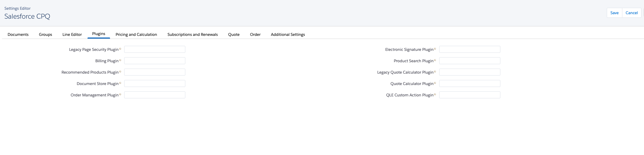
Task: Open help icon beside Recommended Products Plugin
Action: point(120,72)
